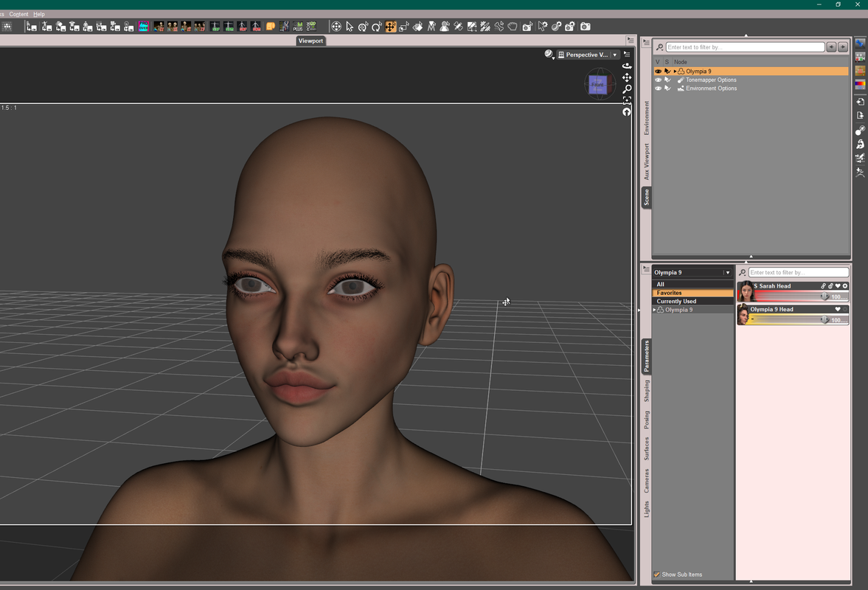Click the viewport pan arrows icon
Image resolution: width=868 pixels, height=590 pixels.
click(x=627, y=77)
